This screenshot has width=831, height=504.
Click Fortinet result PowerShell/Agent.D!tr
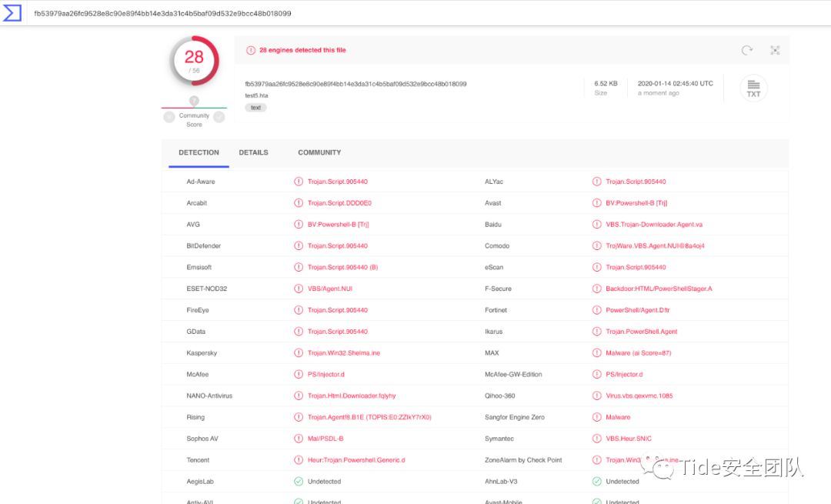point(638,310)
